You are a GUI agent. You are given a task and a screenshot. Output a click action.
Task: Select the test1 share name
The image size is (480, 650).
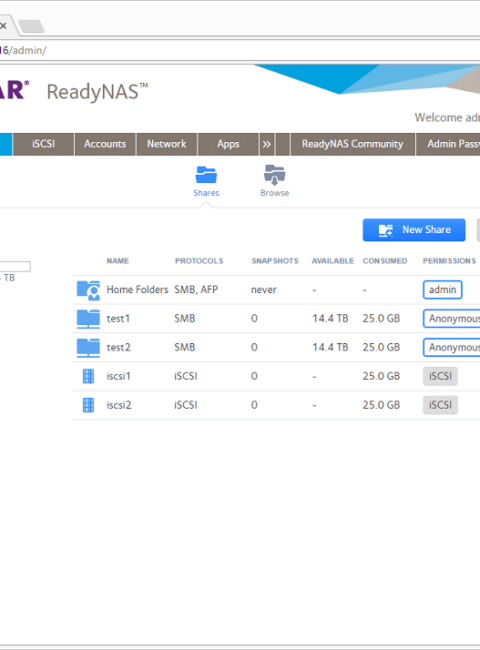point(118,318)
